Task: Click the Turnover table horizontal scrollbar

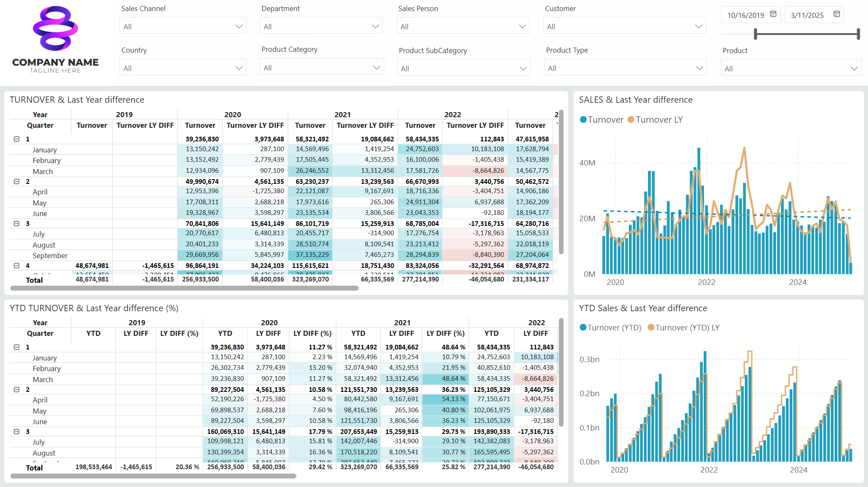Action: (x=184, y=288)
